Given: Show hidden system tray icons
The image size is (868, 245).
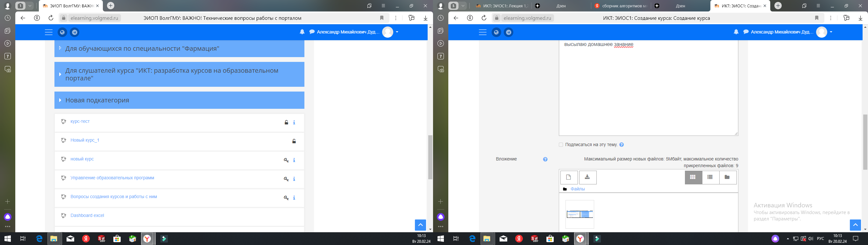Looking at the screenshot, I should pyautogui.click(x=788, y=239).
